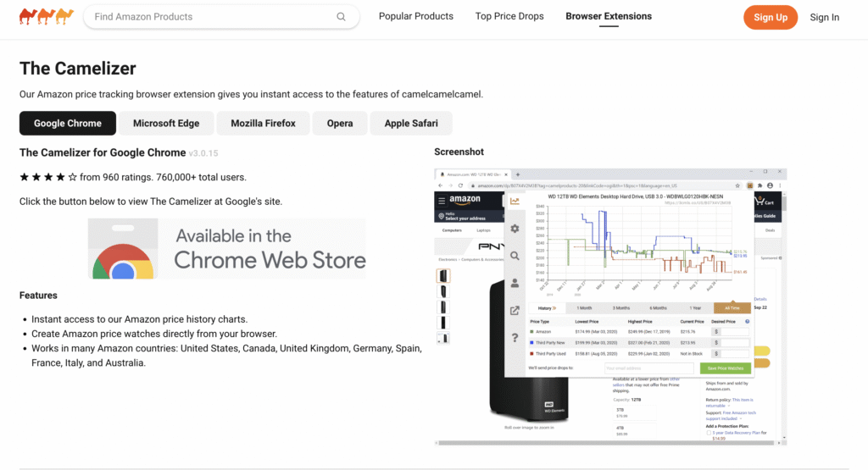868x470 pixels.
Task: Open the extension screenshot image
Action: click(x=610, y=307)
